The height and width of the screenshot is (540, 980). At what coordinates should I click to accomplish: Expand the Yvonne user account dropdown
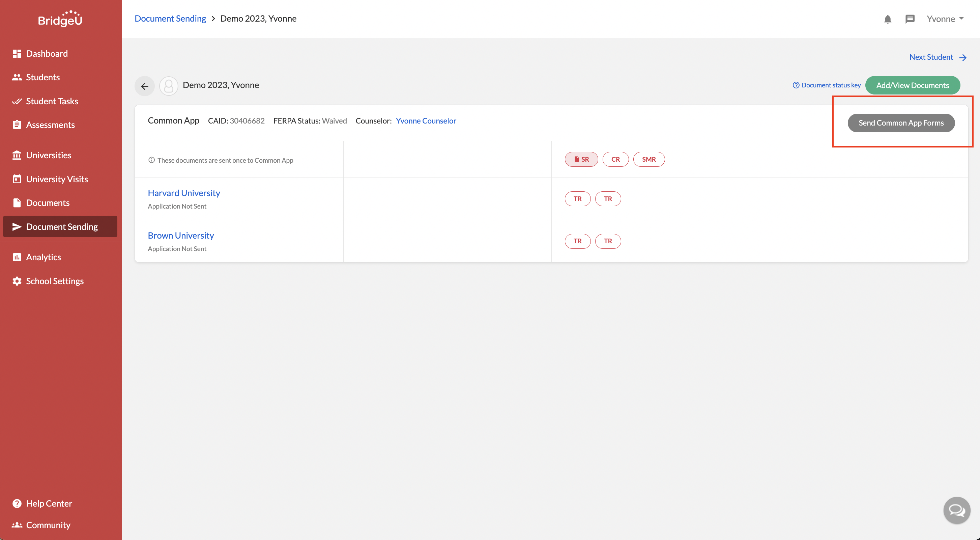click(945, 19)
